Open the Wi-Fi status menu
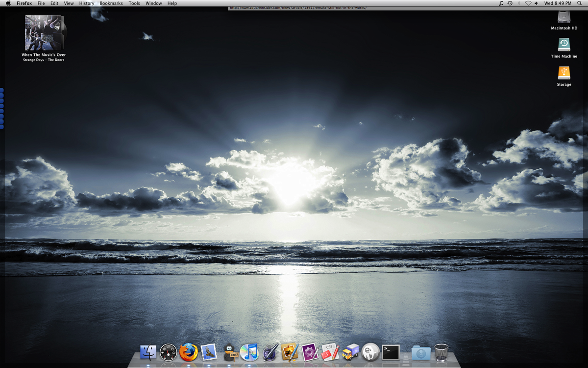588x368 pixels. [528, 3]
